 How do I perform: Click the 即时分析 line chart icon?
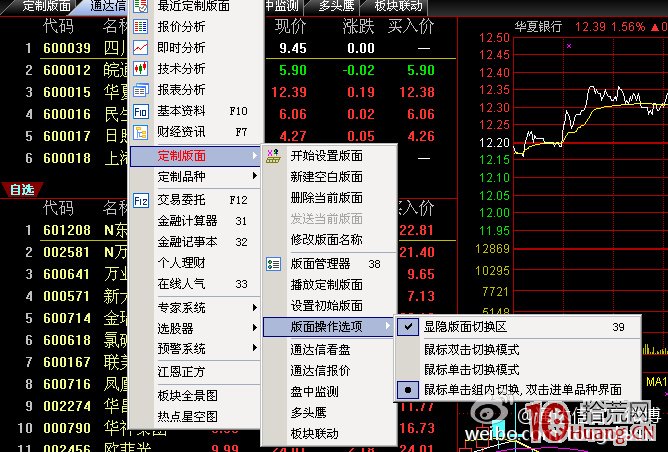pos(141,48)
